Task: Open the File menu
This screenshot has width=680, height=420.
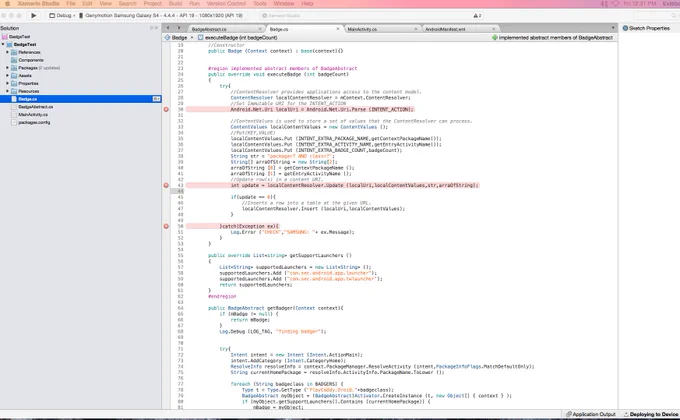Action: point(71,3)
